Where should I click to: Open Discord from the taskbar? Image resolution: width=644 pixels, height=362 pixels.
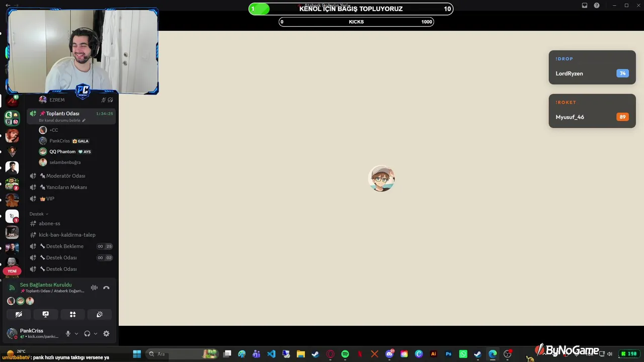[389, 354]
